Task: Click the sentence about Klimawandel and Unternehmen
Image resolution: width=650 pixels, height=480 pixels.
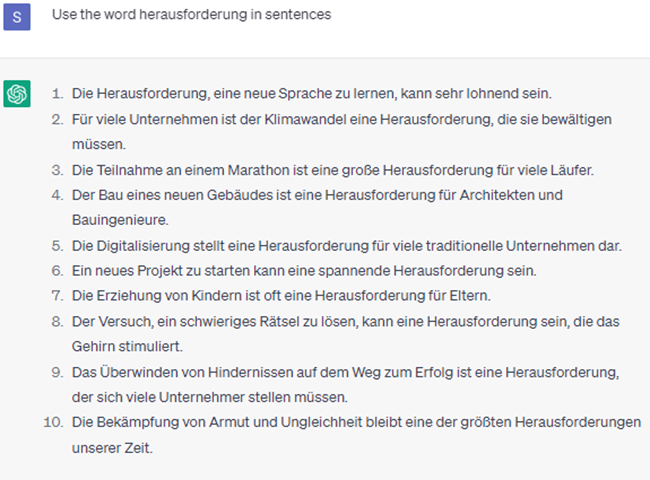Action: tap(342, 119)
